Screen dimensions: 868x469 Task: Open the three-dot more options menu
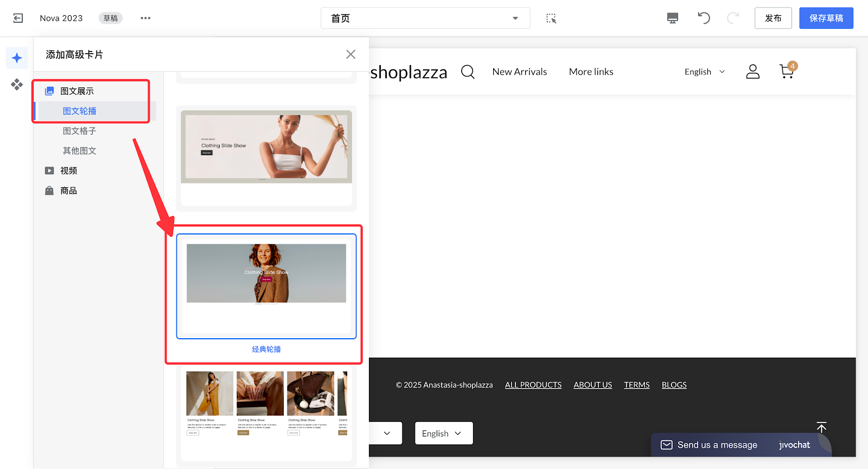145,18
